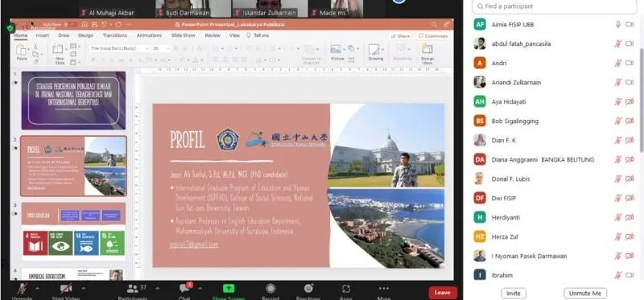644x300 pixels.
Task: Click the Drawing icon in ribbon
Action: [374, 50]
